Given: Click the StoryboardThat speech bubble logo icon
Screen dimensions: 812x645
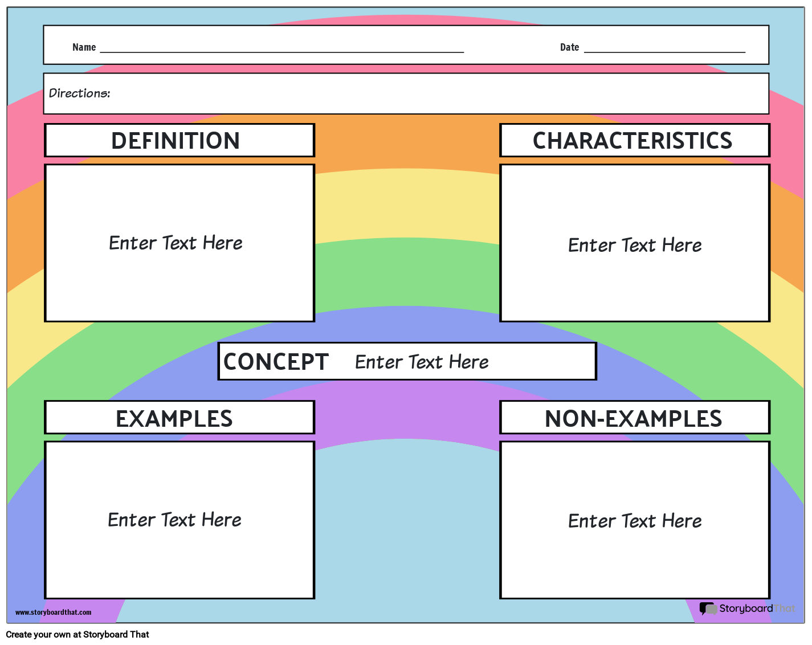Looking at the screenshot, I should (708, 609).
